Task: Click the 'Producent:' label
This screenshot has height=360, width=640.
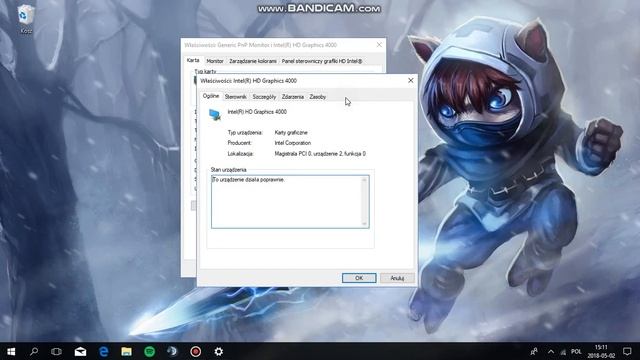Action: point(240,143)
